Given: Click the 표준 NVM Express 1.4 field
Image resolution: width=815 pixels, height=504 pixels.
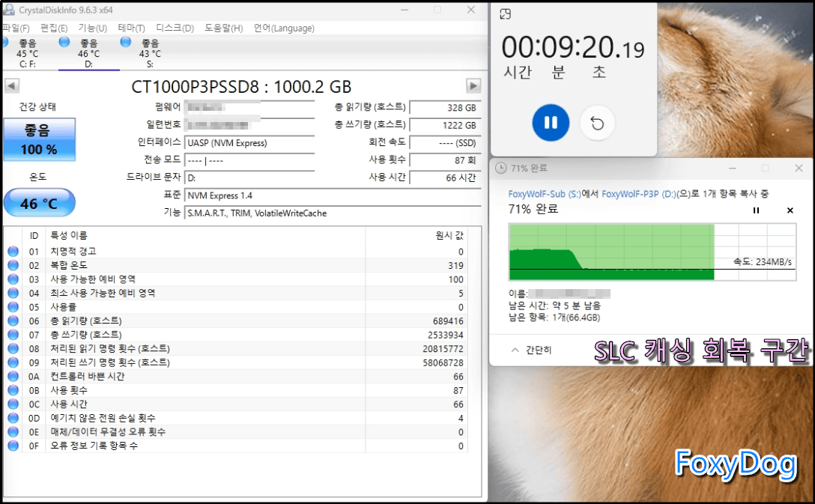Looking at the screenshot, I should click(333, 196).
